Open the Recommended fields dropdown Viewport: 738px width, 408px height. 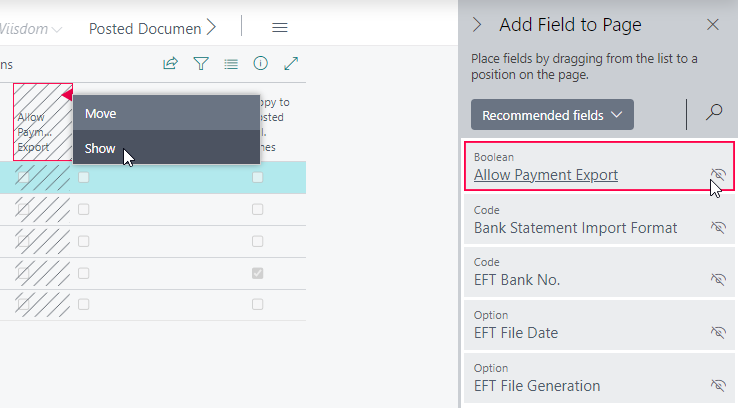(x=552, y=114)
